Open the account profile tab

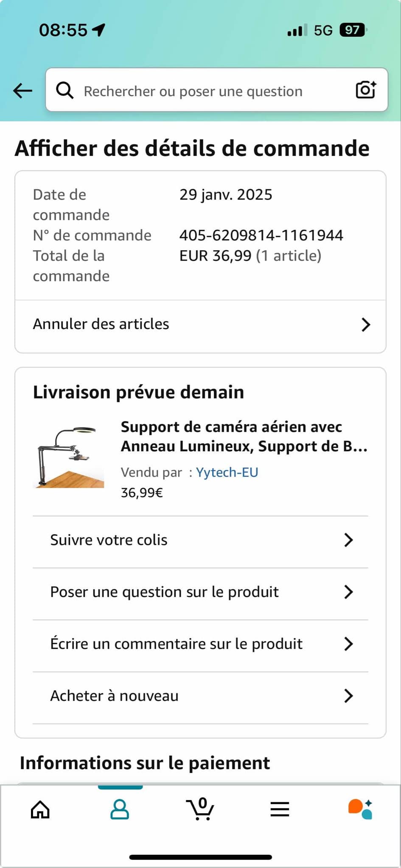120,810
